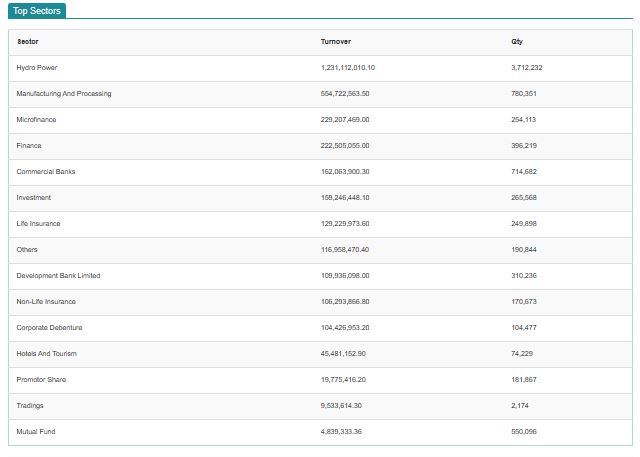This screenshot has width=640, height=457.
Task: Click the Finance sector name
Action: pos(29,146)
